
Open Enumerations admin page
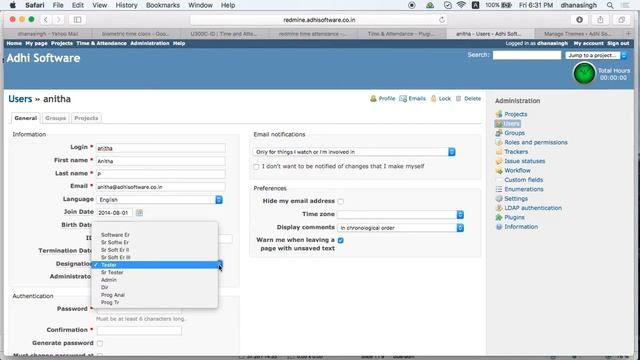coord(524,189)
